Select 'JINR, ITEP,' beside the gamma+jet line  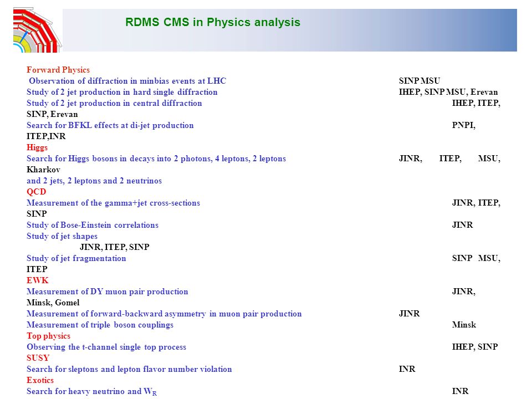click(476, 203)
